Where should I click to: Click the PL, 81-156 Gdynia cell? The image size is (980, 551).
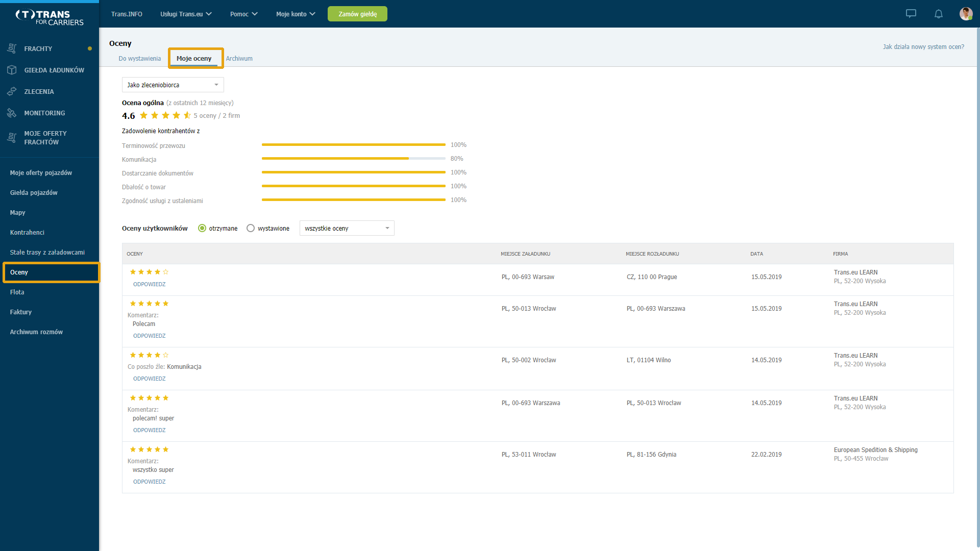click(651, 454)
